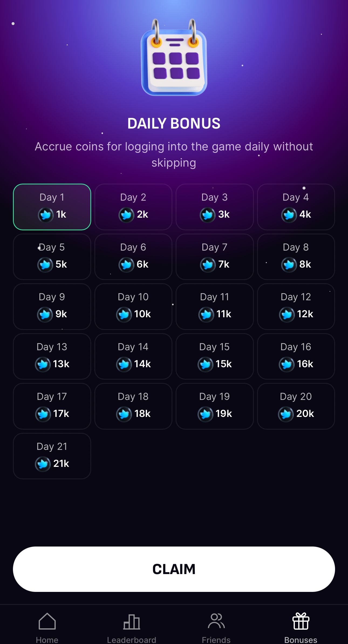The height and width of the screenshot is (644, 348).
Task: Click the coin icon next to Day 1 reward
Action: coord(45,215)
